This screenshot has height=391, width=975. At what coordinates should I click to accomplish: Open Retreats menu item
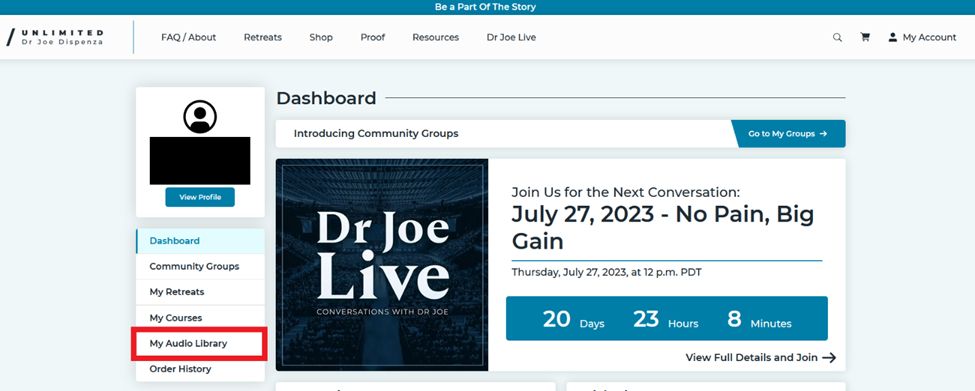click(262, 37)
